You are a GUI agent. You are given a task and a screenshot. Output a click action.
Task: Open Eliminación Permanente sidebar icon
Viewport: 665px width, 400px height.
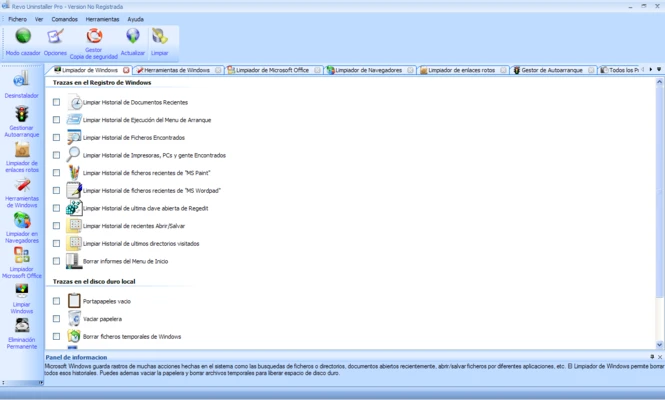(22, 326)
